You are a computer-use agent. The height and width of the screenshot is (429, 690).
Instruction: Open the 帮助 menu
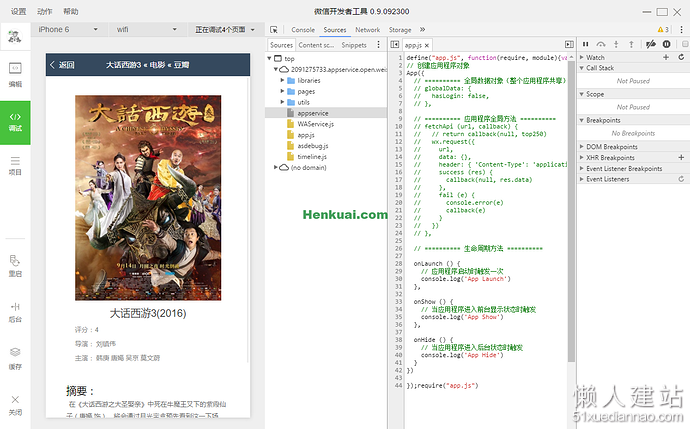[70, 11]
